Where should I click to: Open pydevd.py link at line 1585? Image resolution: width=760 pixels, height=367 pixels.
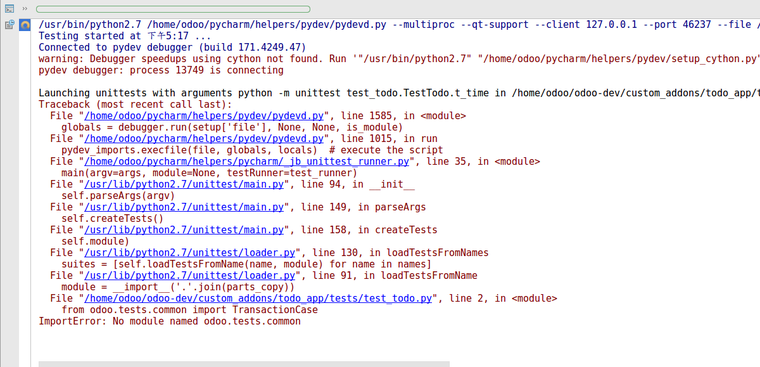(204, 115)
